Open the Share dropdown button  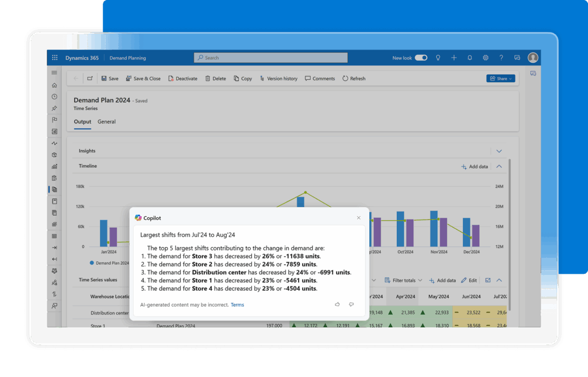501,79
